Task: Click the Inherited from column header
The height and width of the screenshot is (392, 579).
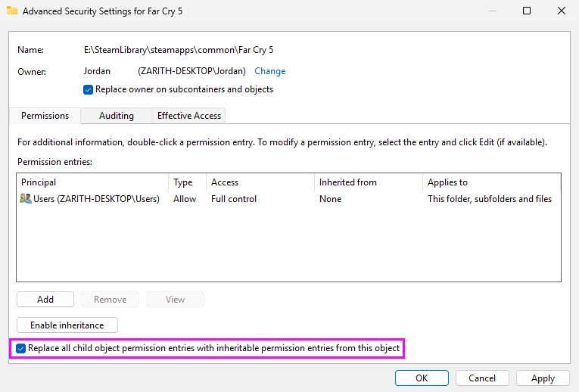Action: (x=369, y=182)
